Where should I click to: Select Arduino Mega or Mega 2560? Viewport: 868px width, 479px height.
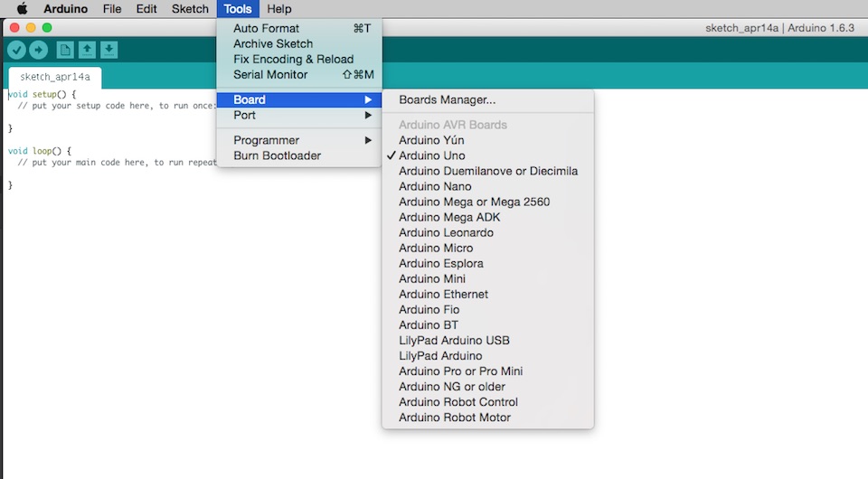(487, 202)
